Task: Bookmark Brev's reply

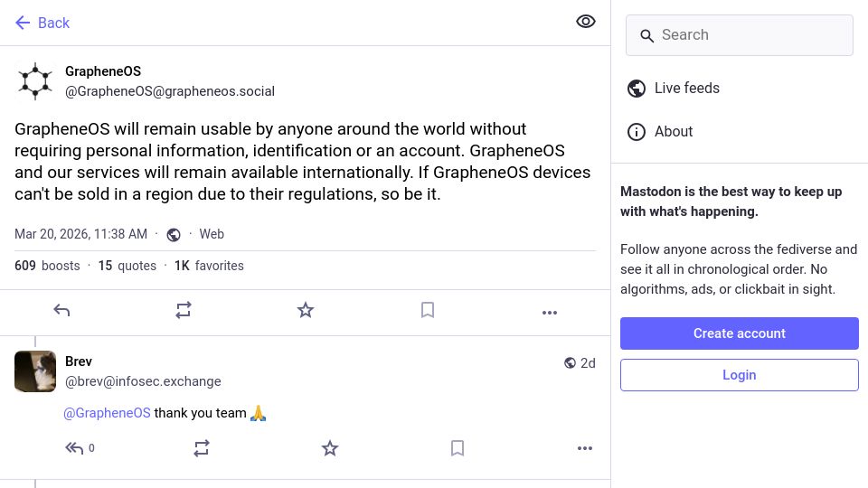Action: 458,448
